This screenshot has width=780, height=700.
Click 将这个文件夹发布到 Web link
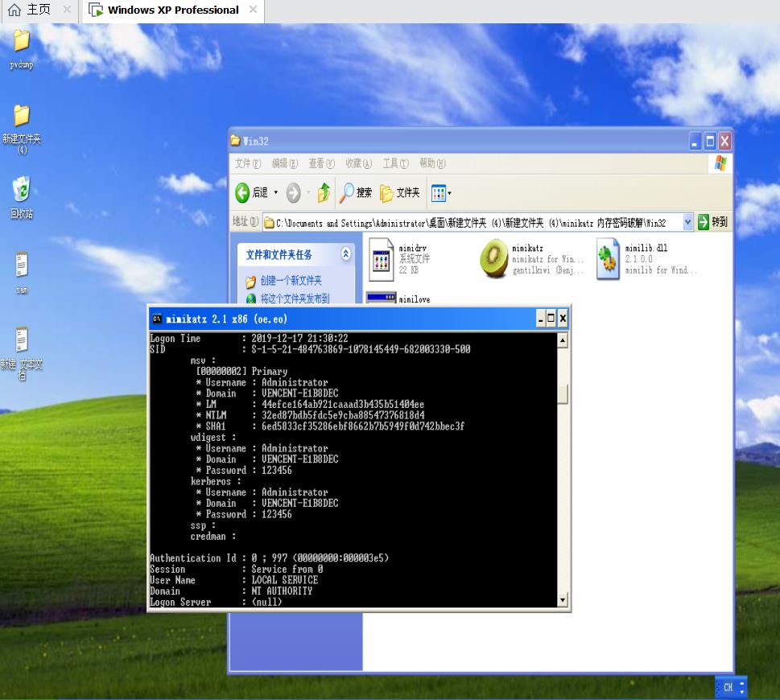pyautogui.click(x=295, y=299)
